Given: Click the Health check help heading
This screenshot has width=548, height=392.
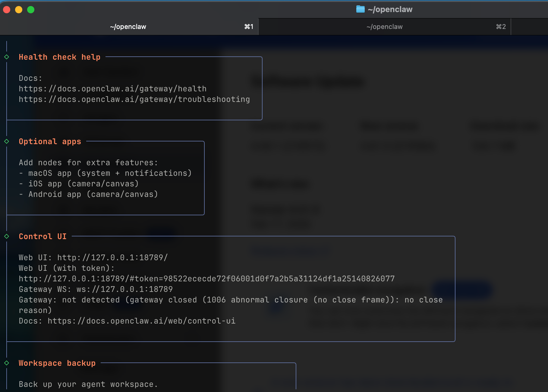Looking at the screenshot, I should (59, 57).
